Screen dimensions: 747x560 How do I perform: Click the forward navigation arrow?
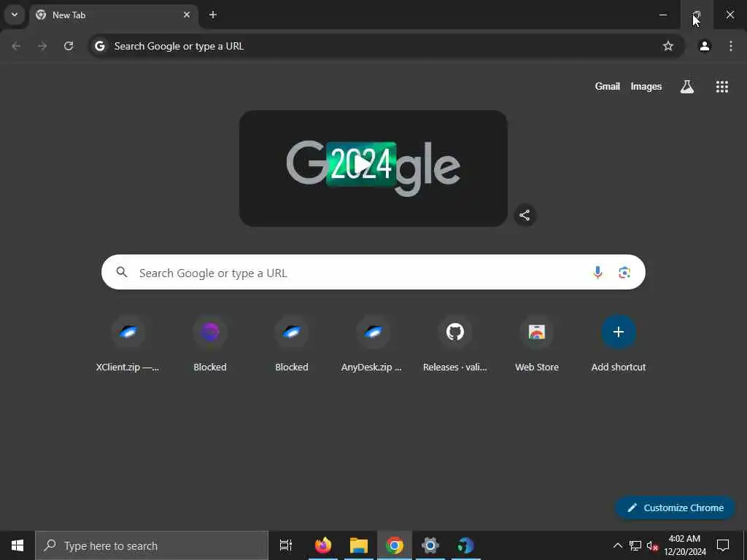pos(42,46)
